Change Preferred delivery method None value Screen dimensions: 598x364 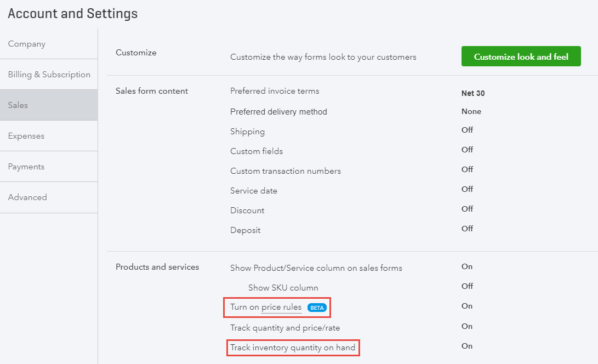[471, 111]
